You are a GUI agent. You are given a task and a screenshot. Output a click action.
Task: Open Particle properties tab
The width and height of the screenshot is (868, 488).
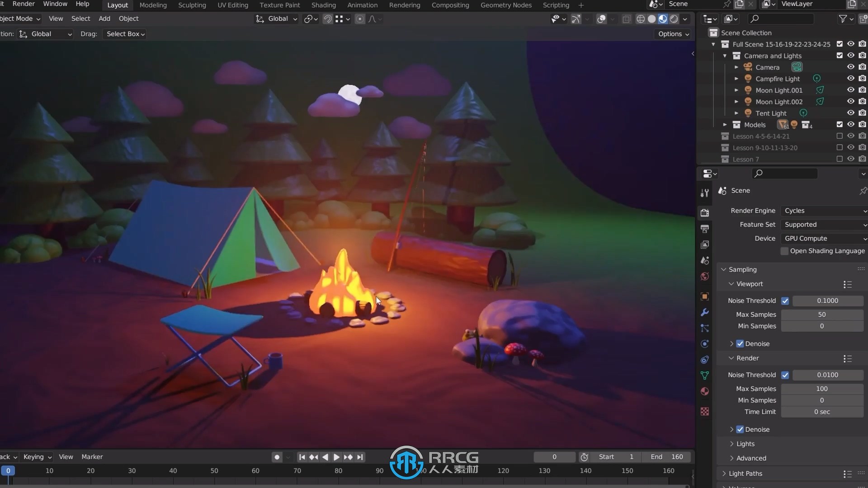coord(704,328)
